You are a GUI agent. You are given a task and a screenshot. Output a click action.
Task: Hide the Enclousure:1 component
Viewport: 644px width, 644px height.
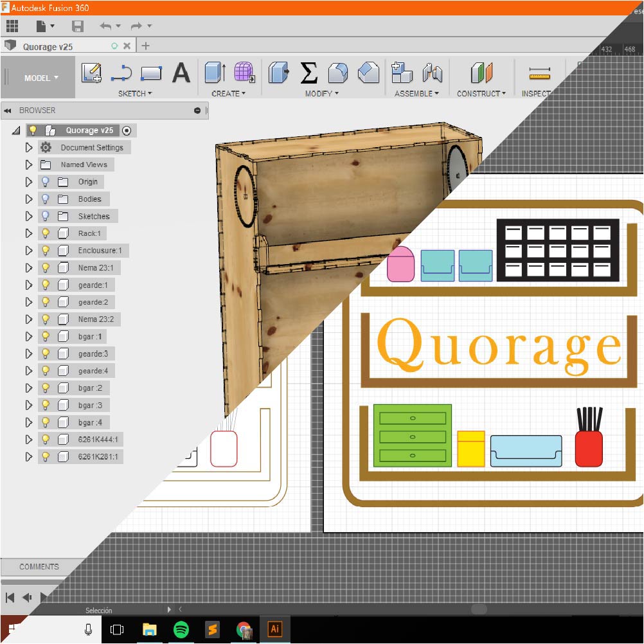pos(46,251)
